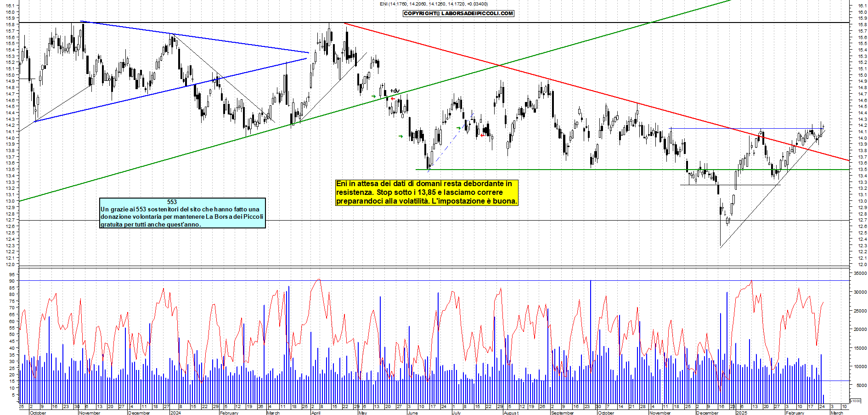Viewport: 868px width, 415px height.
Task: Click the '15000' volume axis value
Action: coord(860,348)
